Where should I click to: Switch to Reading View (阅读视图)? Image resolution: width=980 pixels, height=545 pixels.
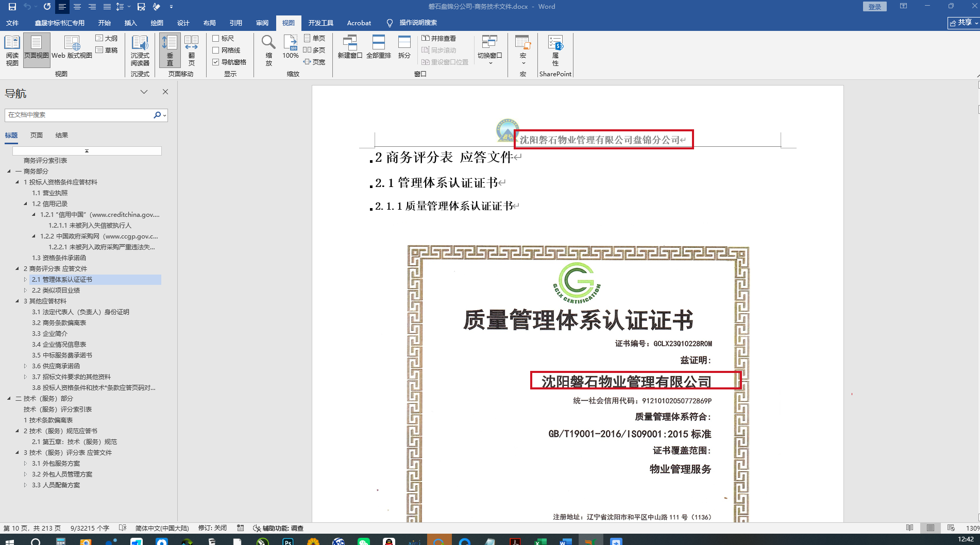click(12, 50)
